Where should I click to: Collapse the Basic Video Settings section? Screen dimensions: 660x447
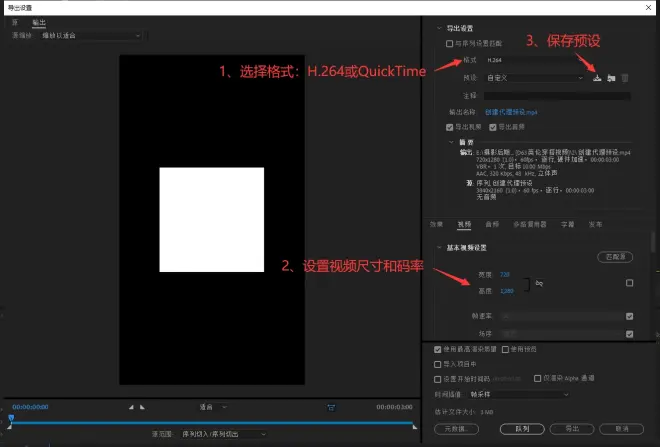tap(439, 247)
